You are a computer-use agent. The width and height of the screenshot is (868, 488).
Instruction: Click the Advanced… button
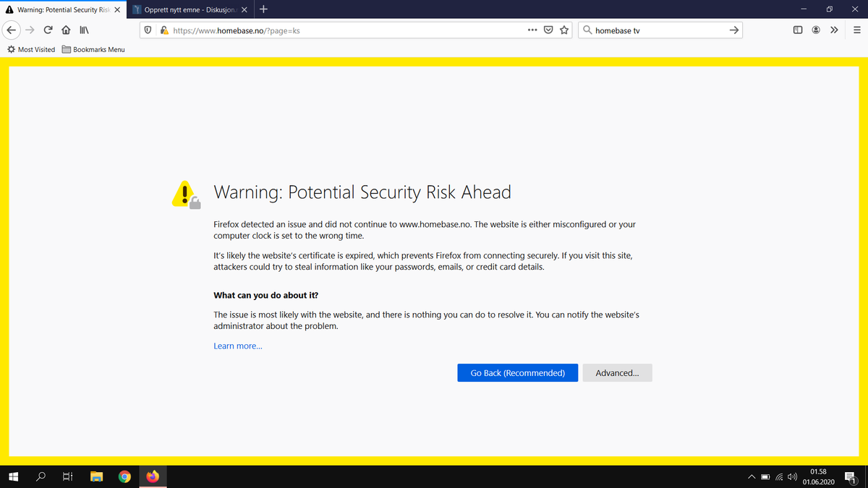pos(617,373)
